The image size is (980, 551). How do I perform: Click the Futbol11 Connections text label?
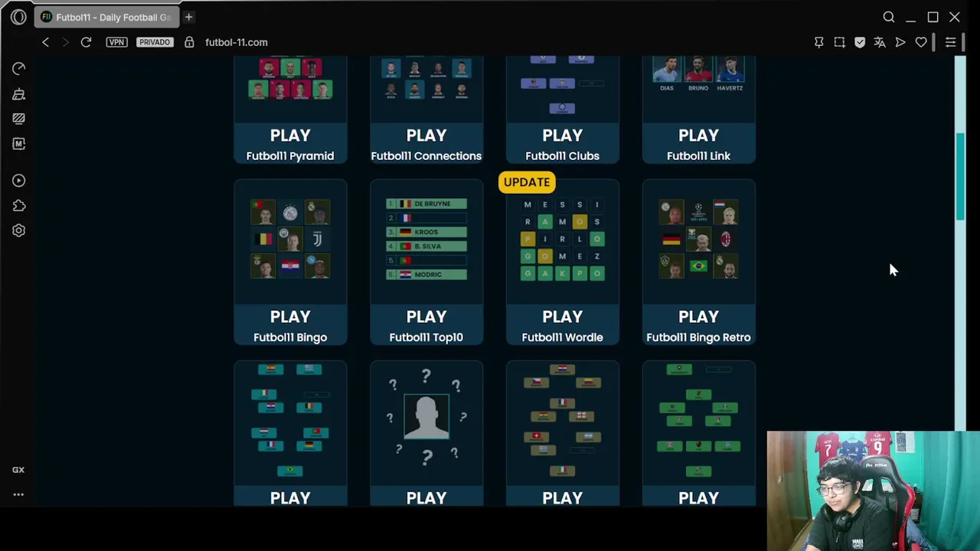click(426, 156)
